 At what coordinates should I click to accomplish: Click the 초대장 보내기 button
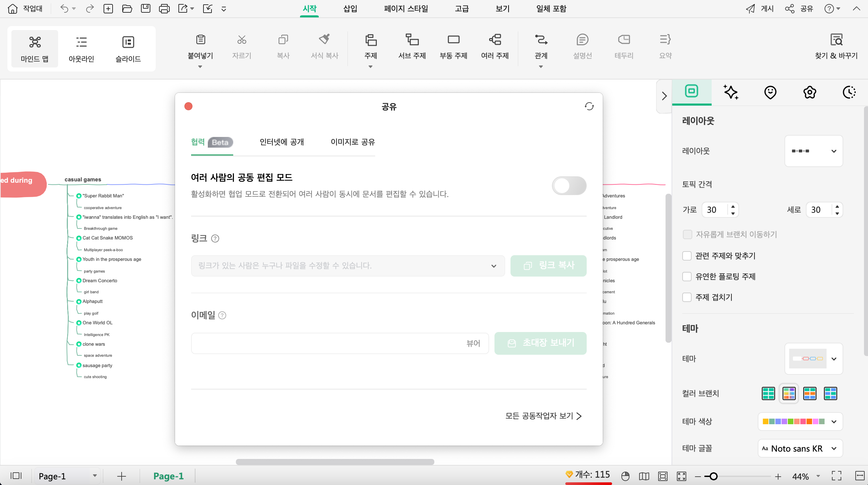pyautogui.click(x=540, y=343)
